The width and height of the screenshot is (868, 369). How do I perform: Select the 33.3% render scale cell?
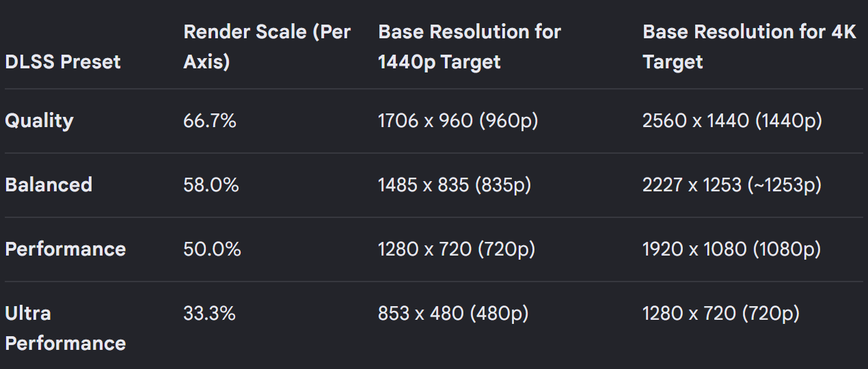point(209,314)
